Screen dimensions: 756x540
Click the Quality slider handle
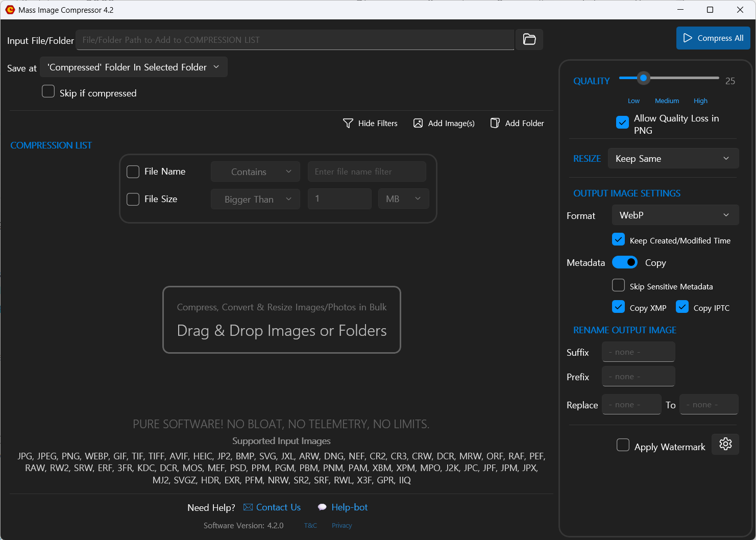point(644,78)
